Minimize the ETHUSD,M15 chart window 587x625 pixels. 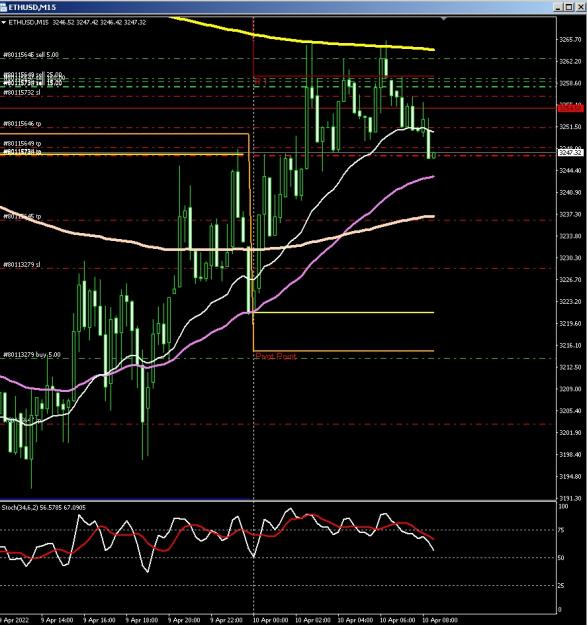coord(558,7)
